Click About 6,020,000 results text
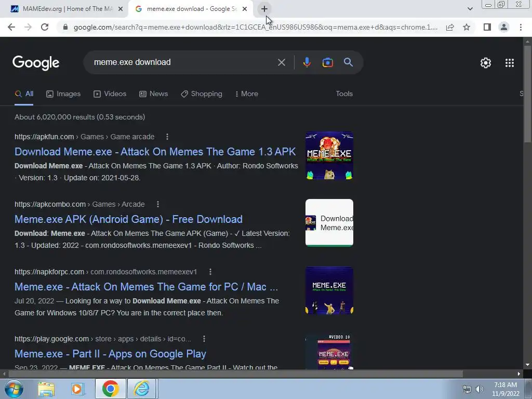Screen dimensions: 532x399 coord(79,117)
